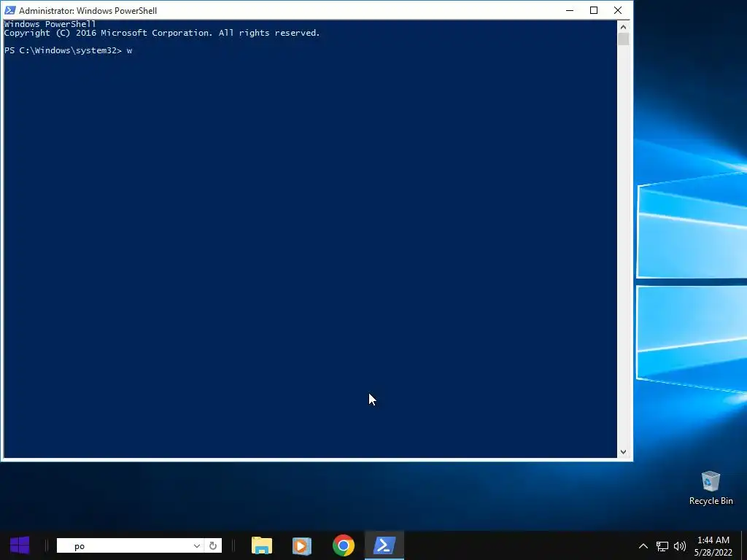
Task: Expand the taskbar address dropdown arrow
Action: [x=197, y=545]
